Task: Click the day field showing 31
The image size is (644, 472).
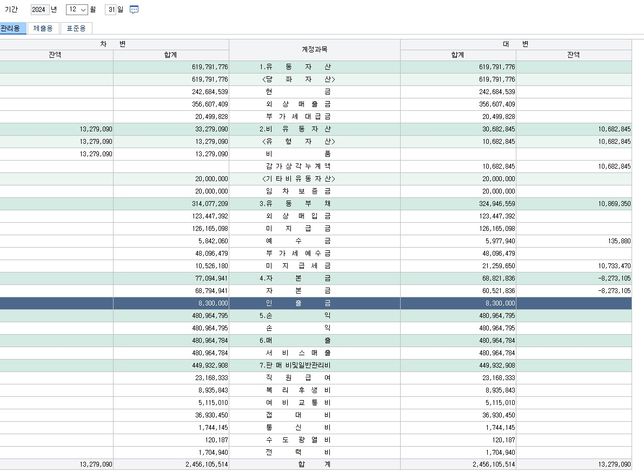Action: [112, 9]
